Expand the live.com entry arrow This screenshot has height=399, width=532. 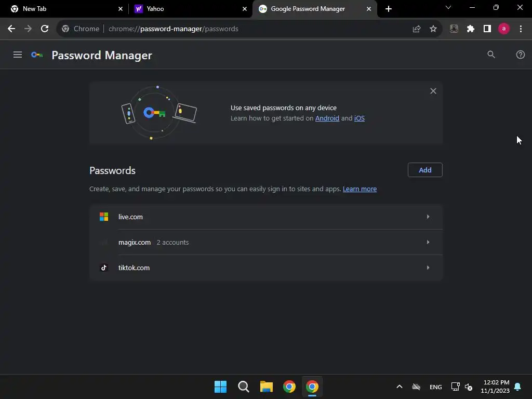428,217
